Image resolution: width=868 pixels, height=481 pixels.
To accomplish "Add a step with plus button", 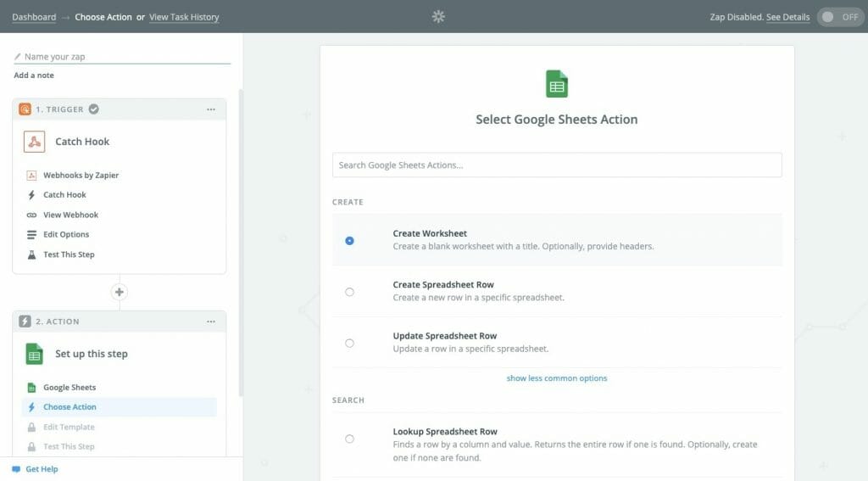I will (119, 292).
